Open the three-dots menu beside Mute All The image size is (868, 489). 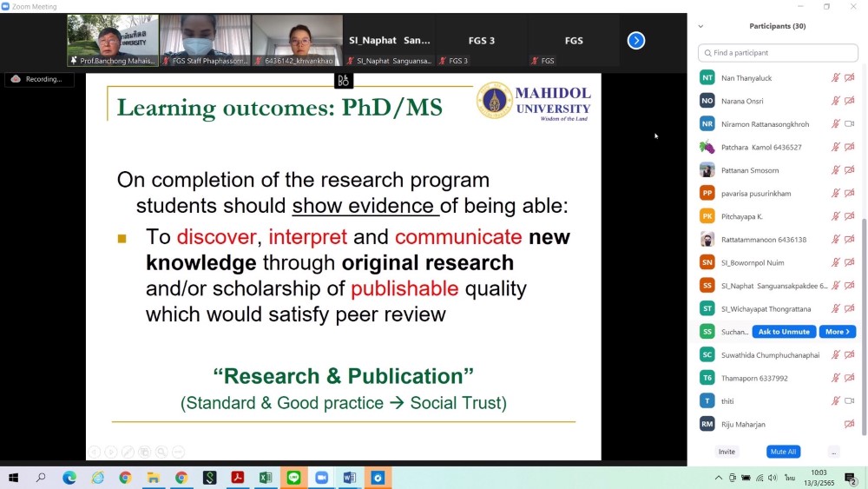833,452
